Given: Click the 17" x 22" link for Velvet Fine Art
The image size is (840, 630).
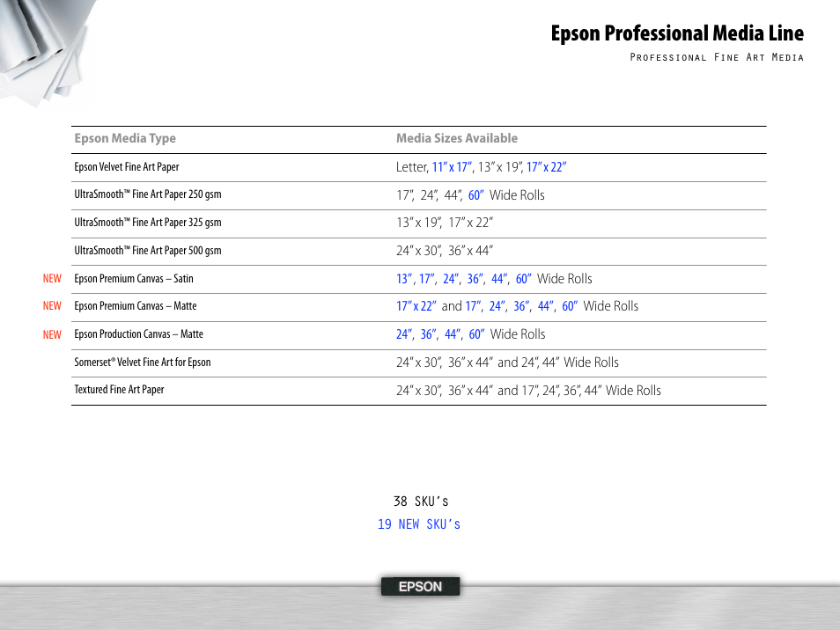Looking at the screenshot, I should point(547,166).
